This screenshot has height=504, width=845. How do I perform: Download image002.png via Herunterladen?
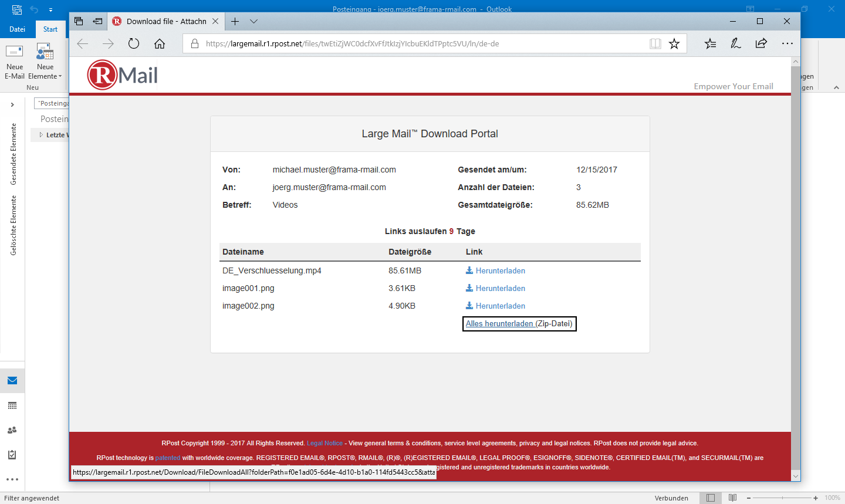tap(495, 306)
